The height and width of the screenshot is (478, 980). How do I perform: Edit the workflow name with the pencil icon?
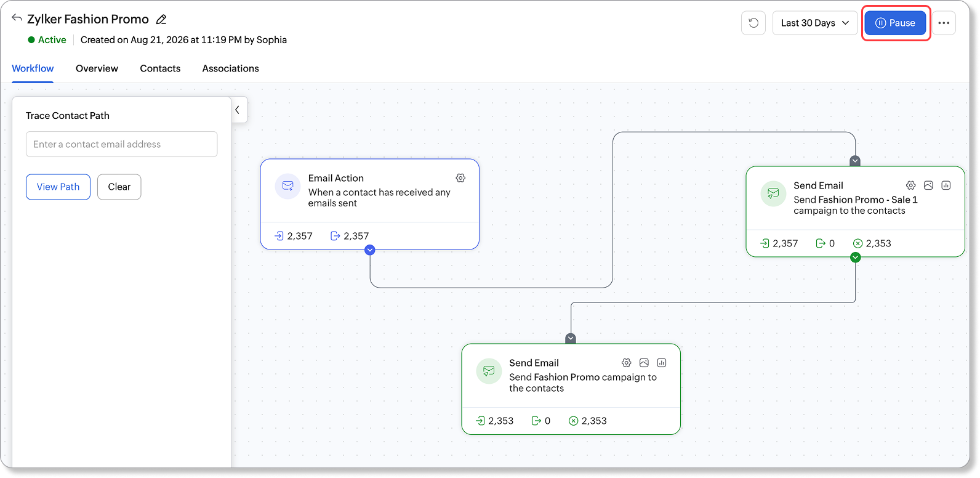tap(161, 20)
